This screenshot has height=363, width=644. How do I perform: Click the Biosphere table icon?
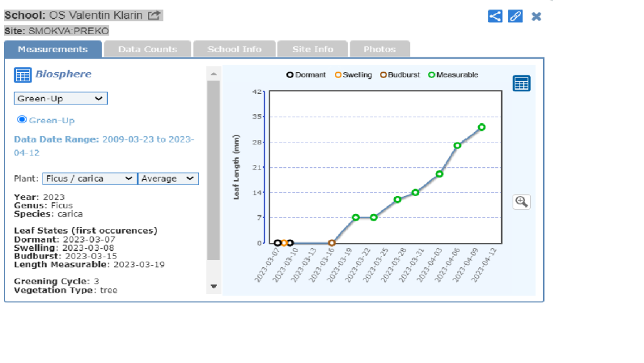[23, 75]
